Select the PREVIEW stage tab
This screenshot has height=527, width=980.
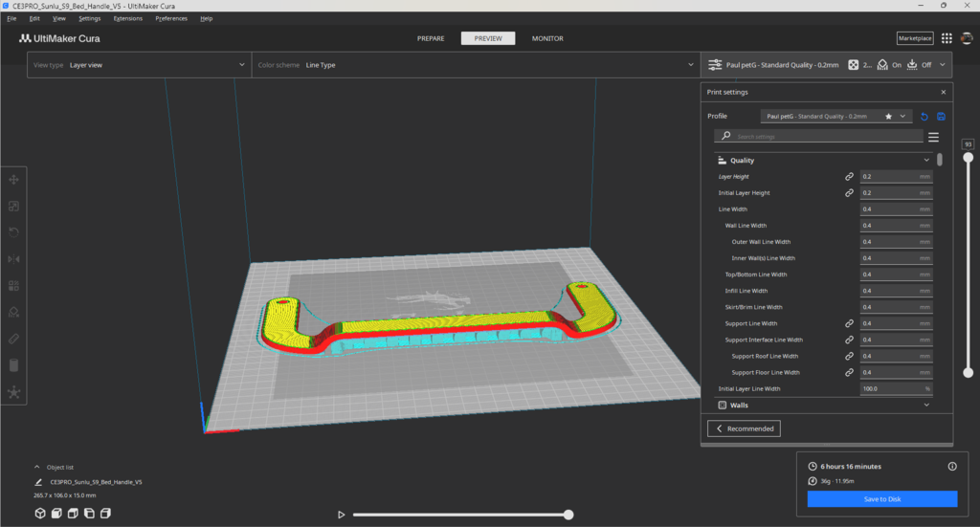(x=488, y=38)
